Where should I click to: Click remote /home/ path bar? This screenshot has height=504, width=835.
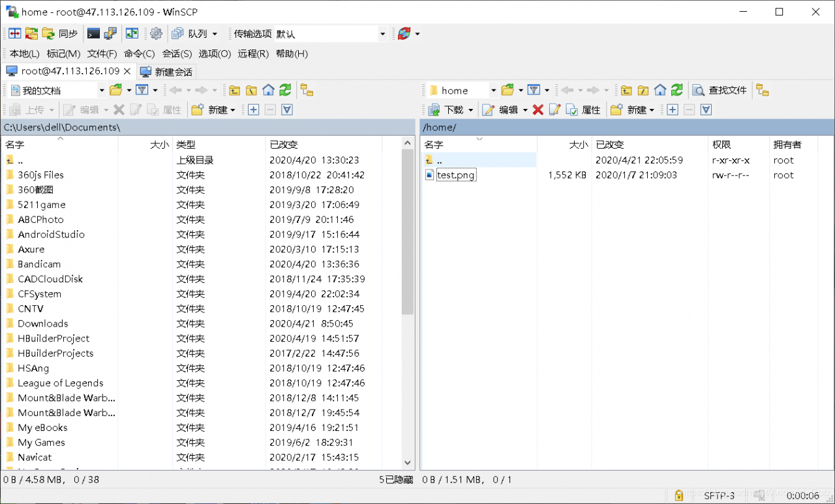626,127
